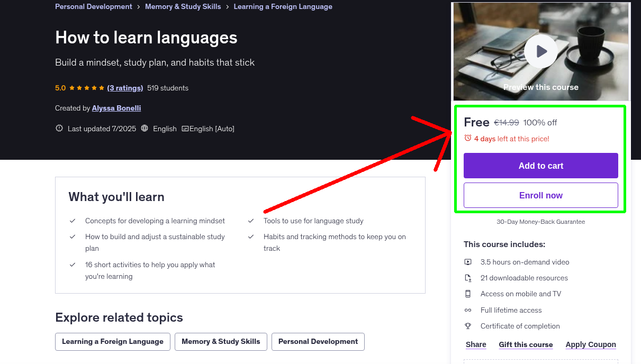
Task: Navigate to Personal Development breadcrumb
Action: point(93,6)
